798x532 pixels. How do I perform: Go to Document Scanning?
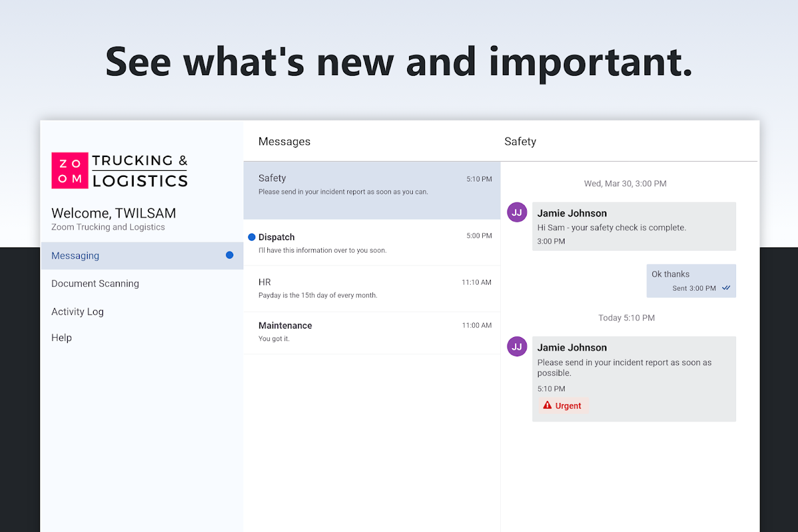[x=95, y=283]
